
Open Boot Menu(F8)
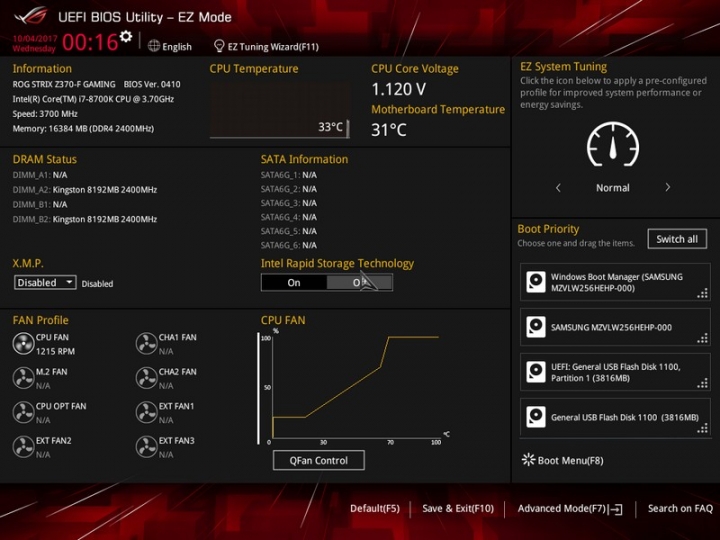tap(570, 461)
